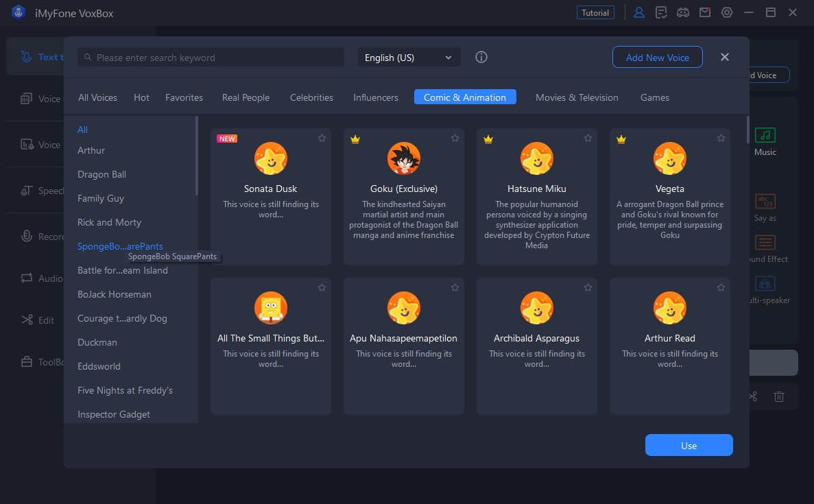Click the iMyFone VoxBox app logo

point(18,12)
